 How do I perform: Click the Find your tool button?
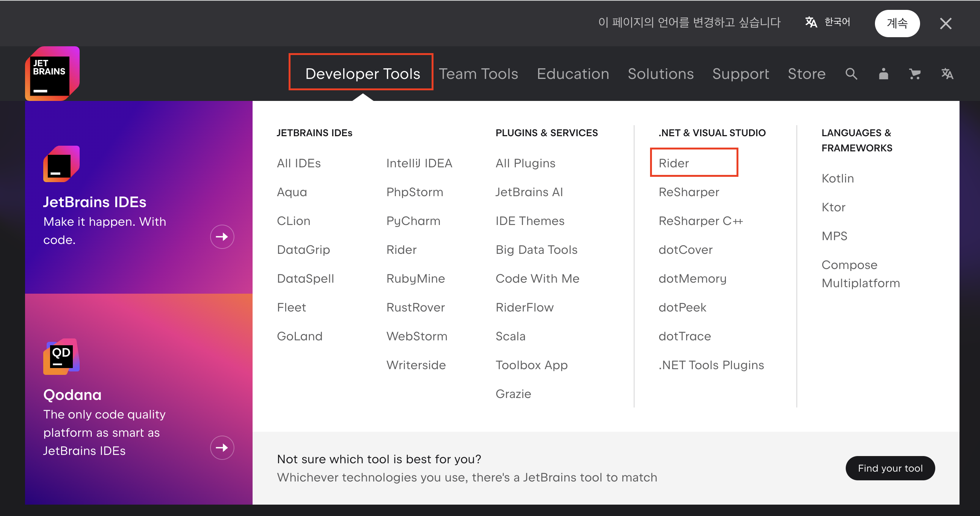tap(890, 468)
